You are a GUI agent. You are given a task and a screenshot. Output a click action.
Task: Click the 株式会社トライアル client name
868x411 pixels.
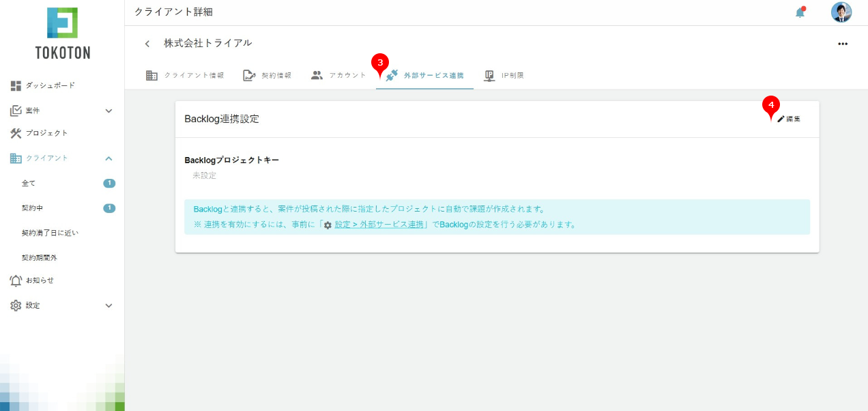(x=208, y=43)
